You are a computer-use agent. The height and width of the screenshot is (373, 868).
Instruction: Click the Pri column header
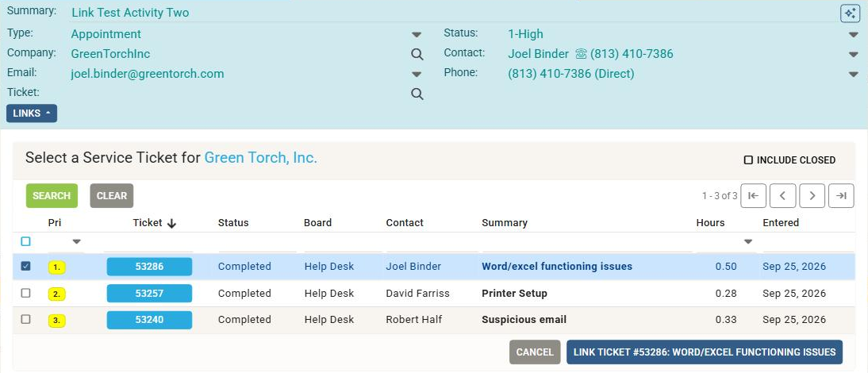[54, 223]
